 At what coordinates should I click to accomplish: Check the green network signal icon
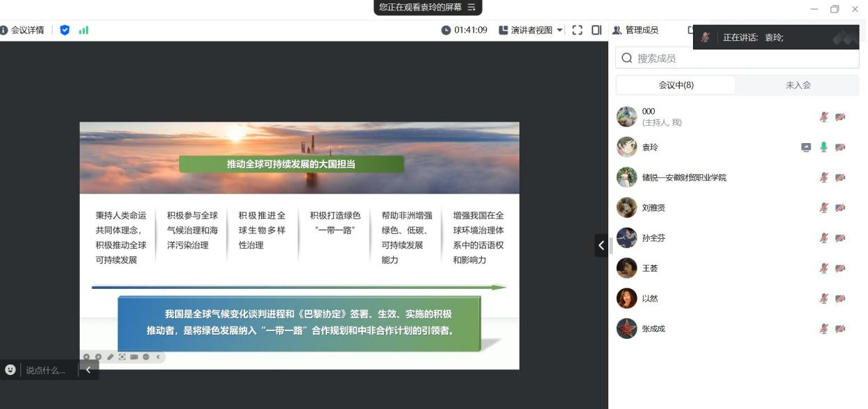[x=83, y=31]
